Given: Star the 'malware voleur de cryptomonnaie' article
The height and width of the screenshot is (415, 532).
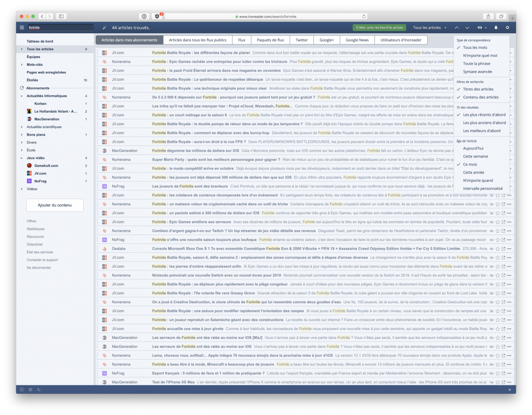Looking at the screenshot, I should [x=497, y=204].
